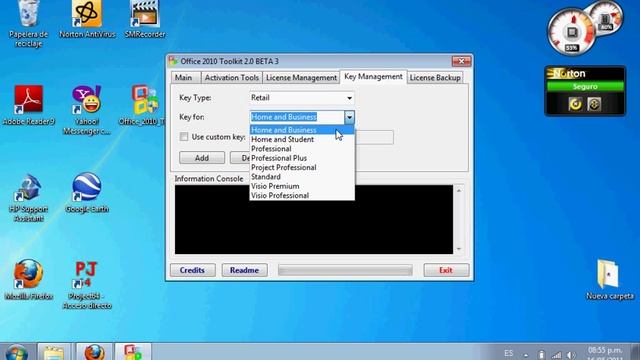Screen dimensions: 640x360
Task: Click the Norton Seguro green status bar
Action: [x=585, y=87]
